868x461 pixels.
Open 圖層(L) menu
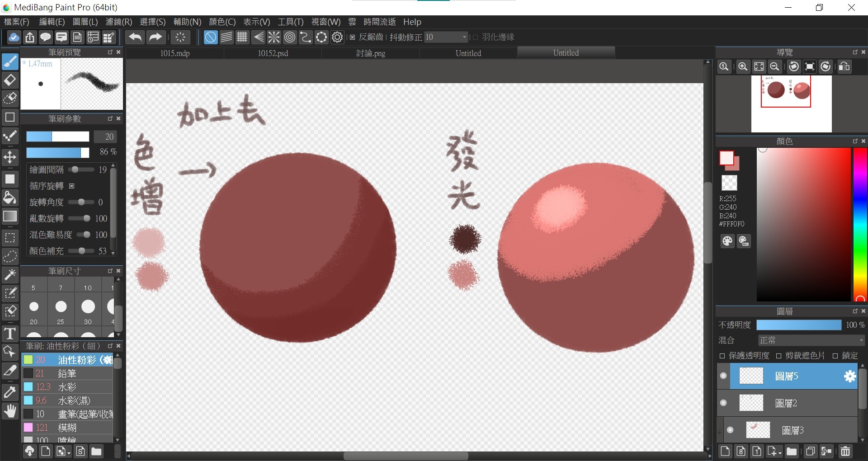coord(85,22)
